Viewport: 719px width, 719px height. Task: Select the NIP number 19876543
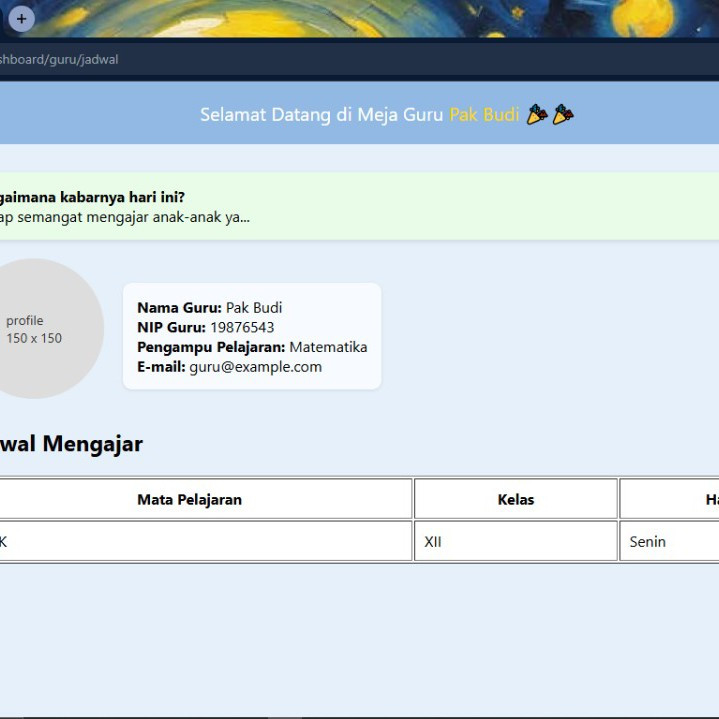pos(241,327)
